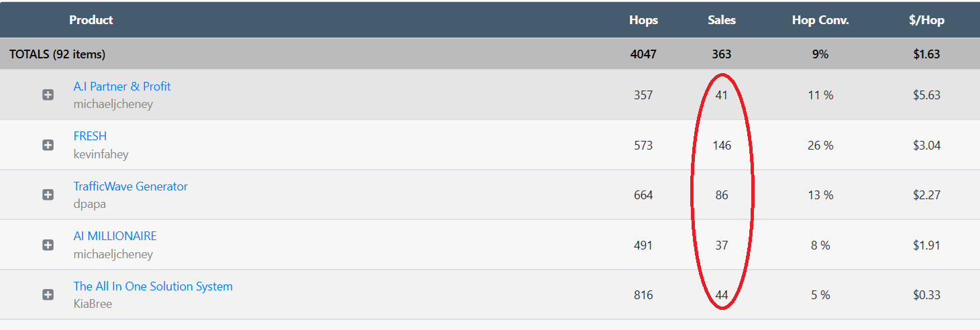Click the kevinfahey vendor name
The height and width of the screenshot is (330, 980).
101,154
